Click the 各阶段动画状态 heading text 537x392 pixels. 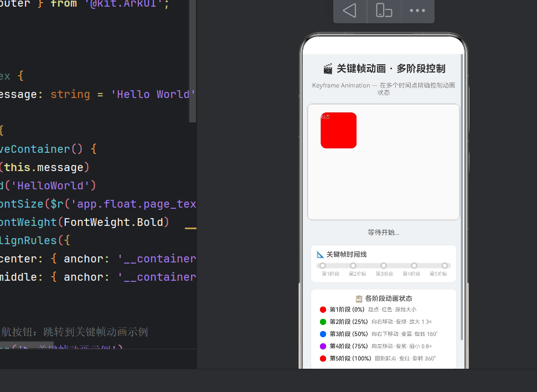[x=389, y=298]
